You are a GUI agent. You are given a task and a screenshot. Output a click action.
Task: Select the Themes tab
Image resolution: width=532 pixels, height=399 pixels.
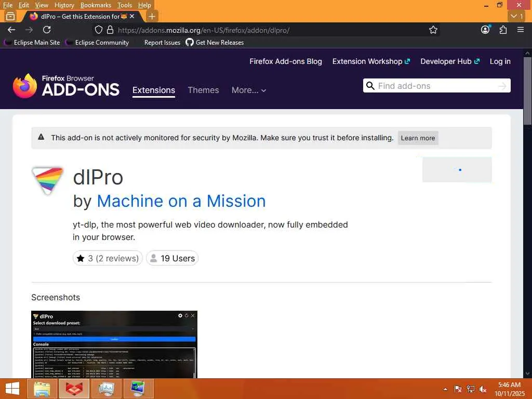coord(203,90)
